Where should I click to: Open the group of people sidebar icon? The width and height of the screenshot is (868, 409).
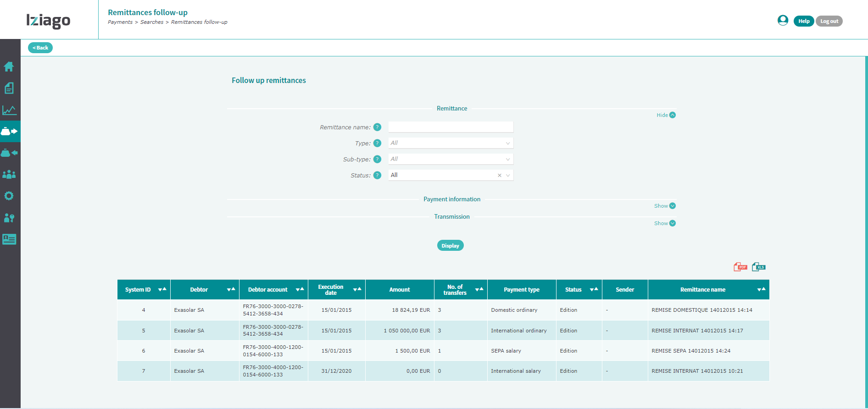(9, 174)
